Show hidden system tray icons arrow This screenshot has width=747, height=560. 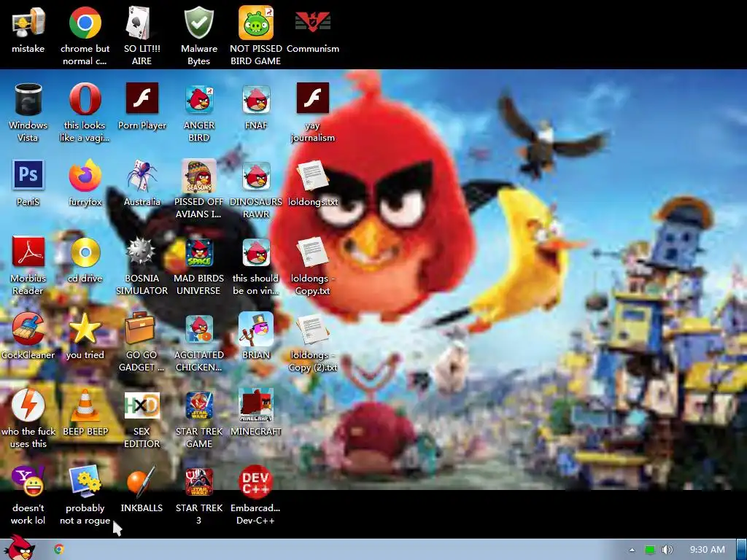tap(632, 550)
